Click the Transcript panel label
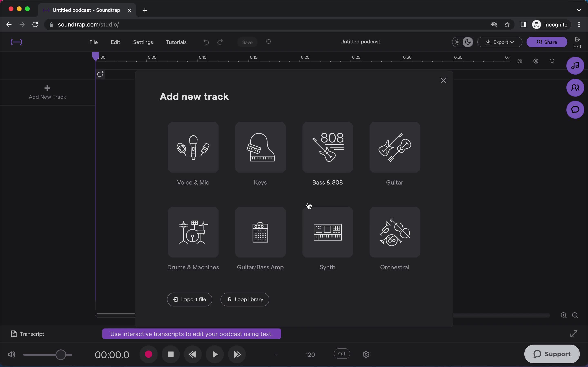 [x=32, y=334]
